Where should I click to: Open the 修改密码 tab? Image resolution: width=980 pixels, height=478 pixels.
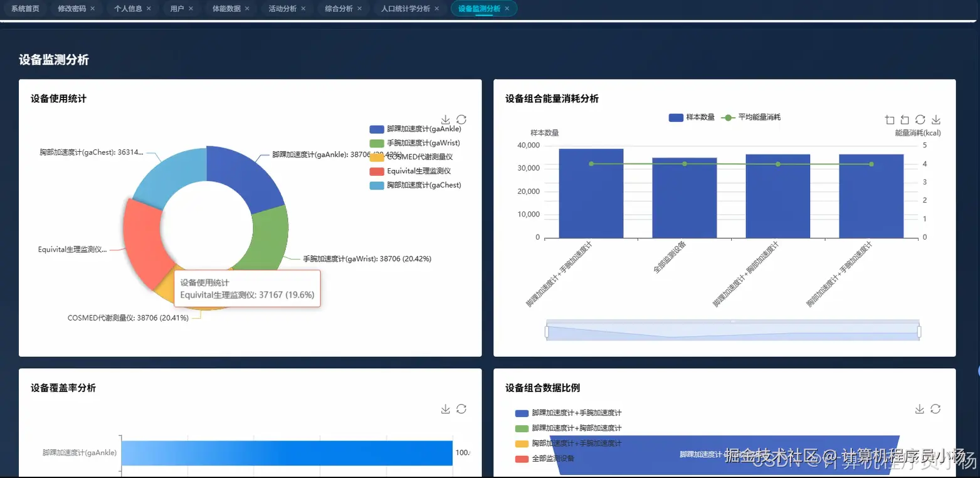click(71, 9)
